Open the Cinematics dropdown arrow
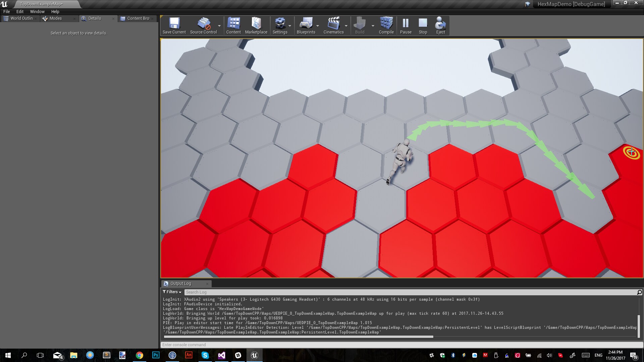 coord(346,25)
